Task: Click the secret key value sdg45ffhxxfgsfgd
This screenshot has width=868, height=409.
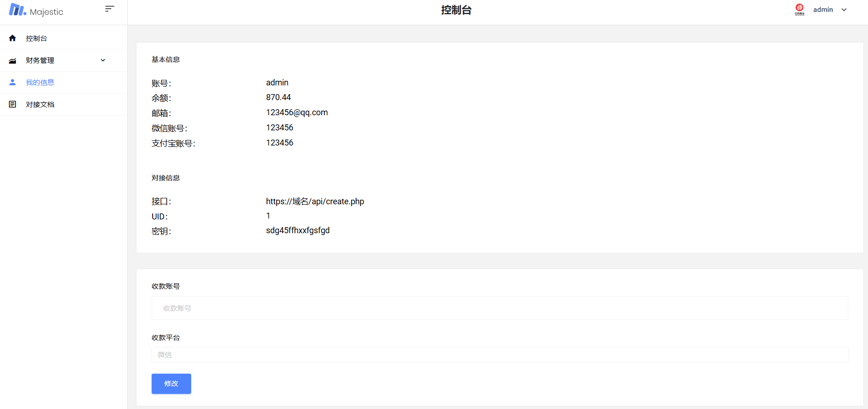Action: pos(298,230)
